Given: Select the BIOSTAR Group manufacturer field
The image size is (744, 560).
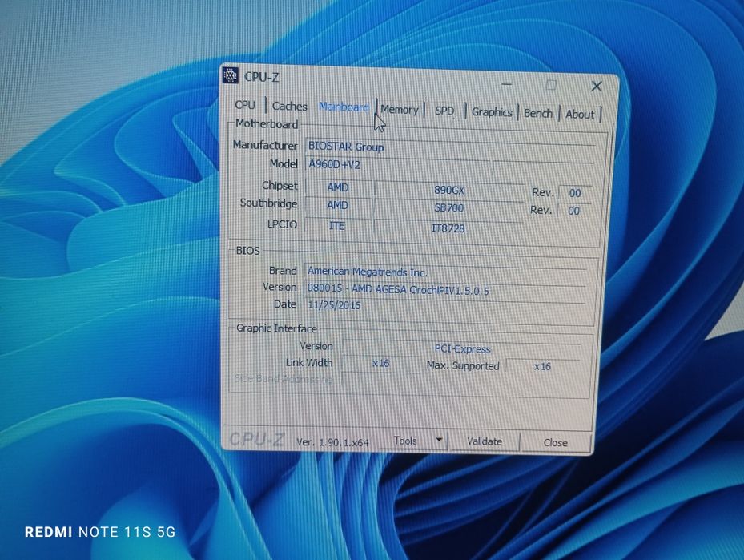Looking at the screenshot, I should point(450,147).
